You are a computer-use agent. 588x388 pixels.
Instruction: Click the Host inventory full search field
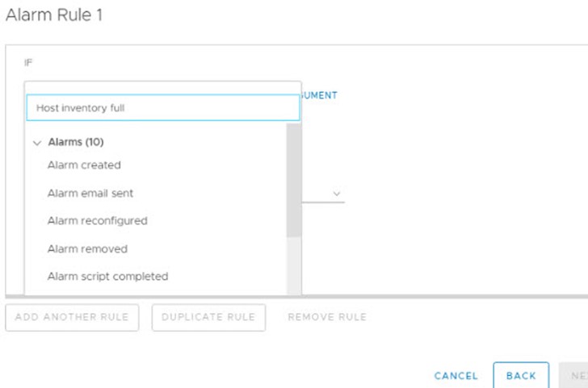pos(163,108)
